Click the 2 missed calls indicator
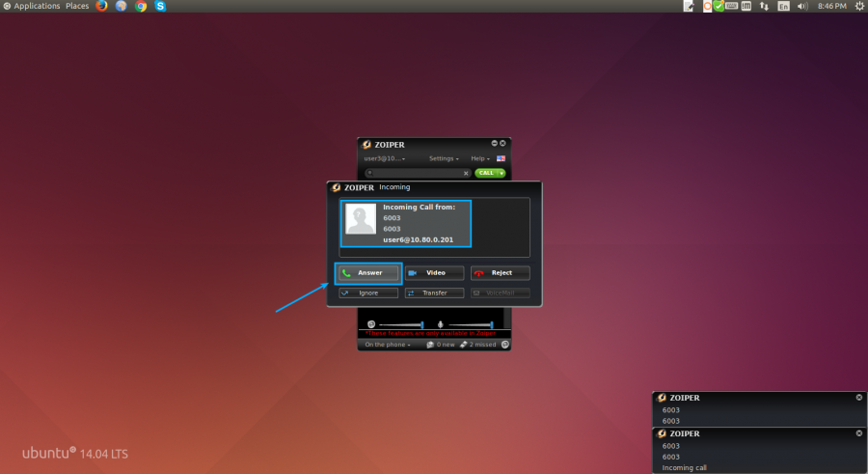Image resolution: width=868 pixels, height=474 pixels. point(478,345)
